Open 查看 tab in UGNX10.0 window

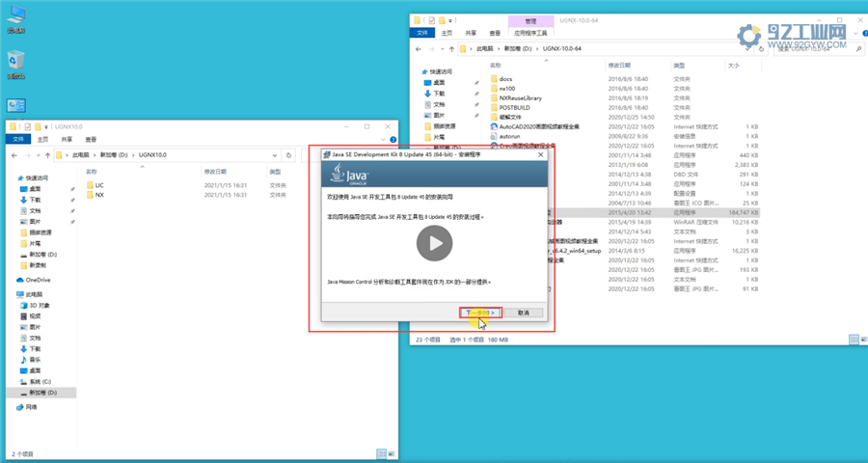[x=91, y=140]
